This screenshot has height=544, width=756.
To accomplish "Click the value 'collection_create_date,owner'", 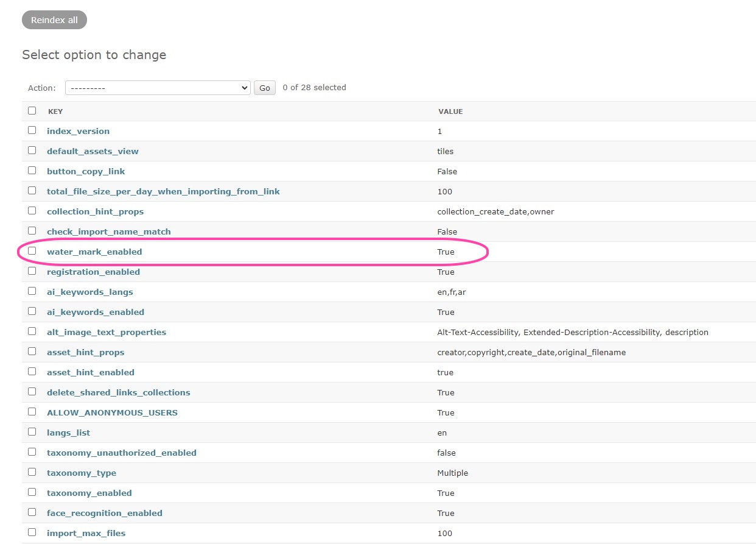I will tap(496, 211).
